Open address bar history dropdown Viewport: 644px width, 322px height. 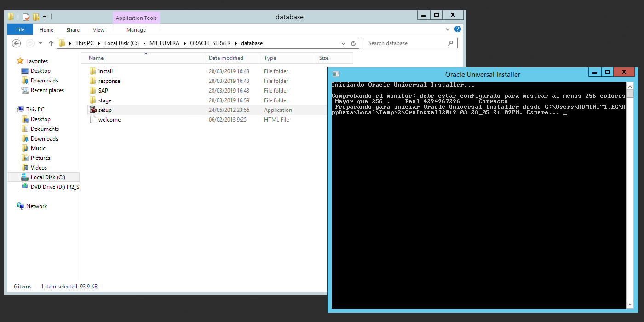(343, 43)
